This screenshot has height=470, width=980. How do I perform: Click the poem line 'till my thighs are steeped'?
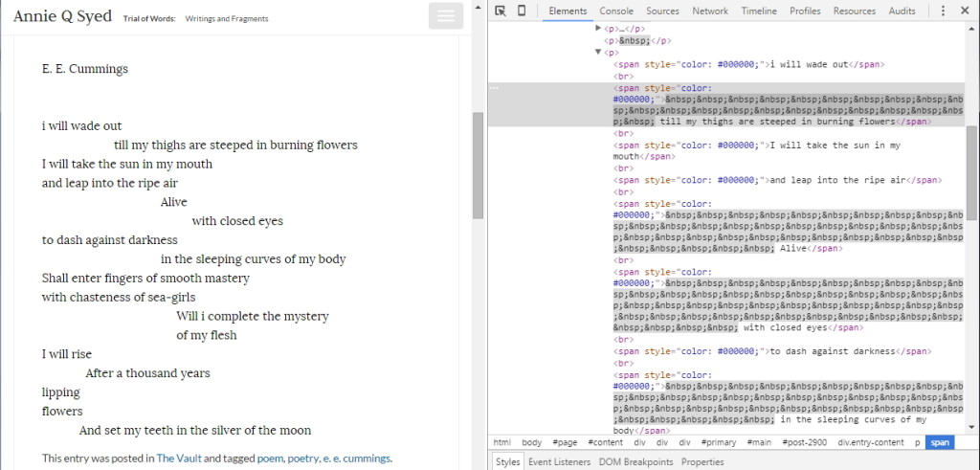[x=235, y=145]
